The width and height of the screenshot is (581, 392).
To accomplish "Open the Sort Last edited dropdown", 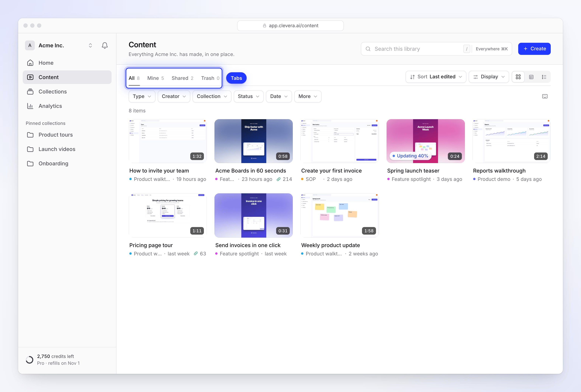I will pos(436,77).
